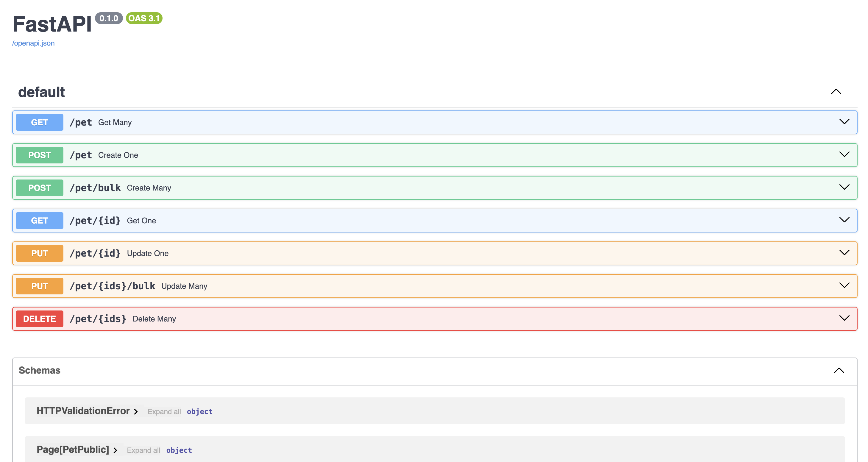Expand the Page[PetPublic] schema arrow
868x462 pixels.
pyautogui.click(x=115, y=450)
